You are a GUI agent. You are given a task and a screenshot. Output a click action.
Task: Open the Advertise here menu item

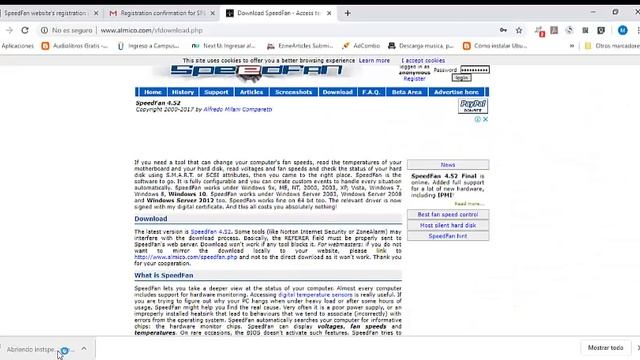(x=456, y=92)
